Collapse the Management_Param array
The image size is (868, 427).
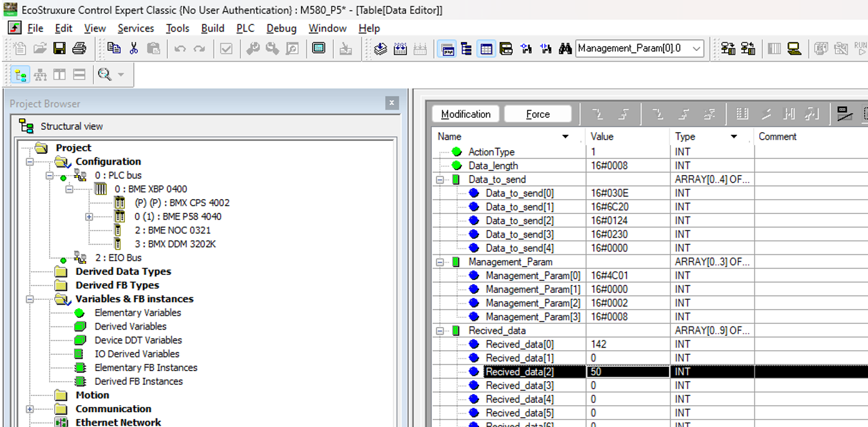pyautogui.click(x=440, y=262)
